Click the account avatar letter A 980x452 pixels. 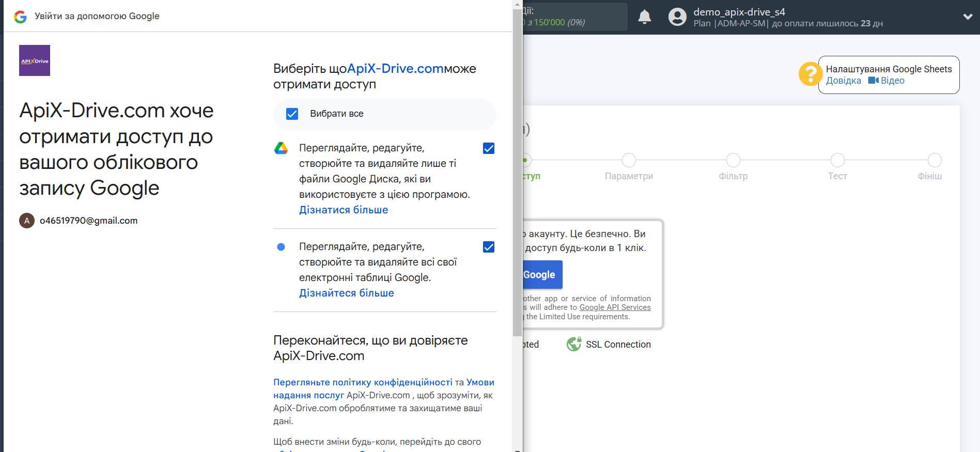(x=27, y=221)
